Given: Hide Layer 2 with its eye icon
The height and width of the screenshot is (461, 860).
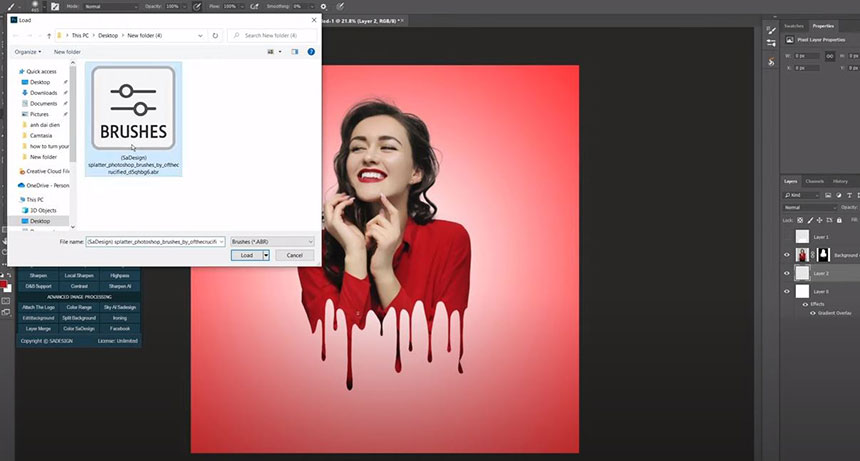Looking at the screenshot, I should (x=787, y=273).
